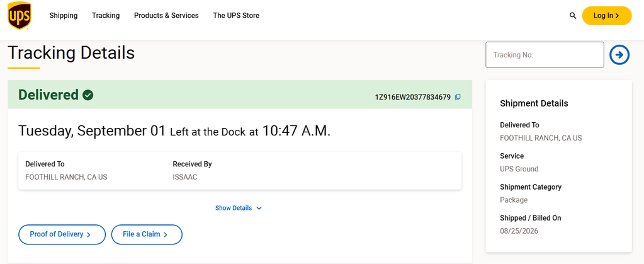This screenshot has width=644, height=264.
Task: Click the Tracking Details heading
Action: [x=71, y=53]
